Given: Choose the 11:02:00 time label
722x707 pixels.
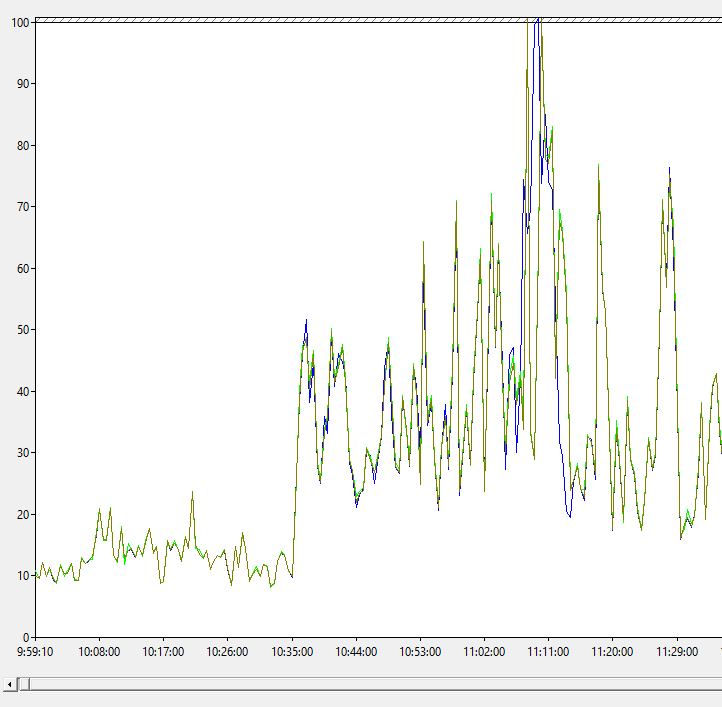Looking at the screenshot, I should pos(484,652).
